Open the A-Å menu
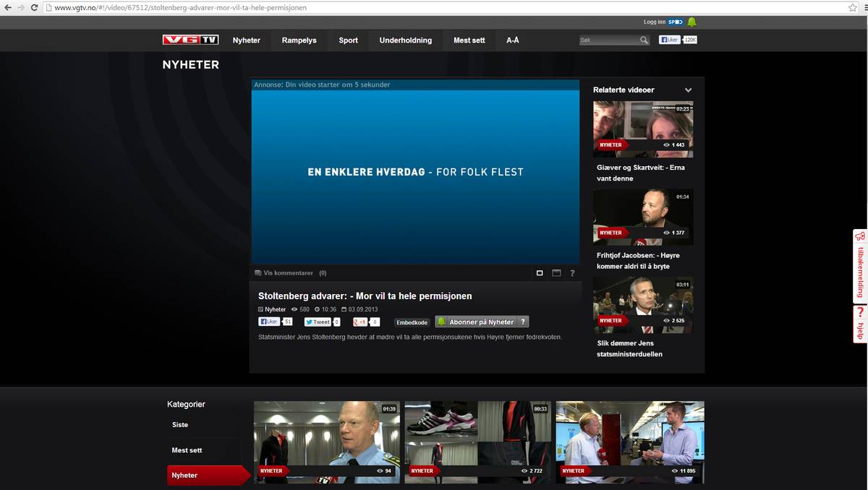This screenshot has width=868, height=490. pos(512,40)
